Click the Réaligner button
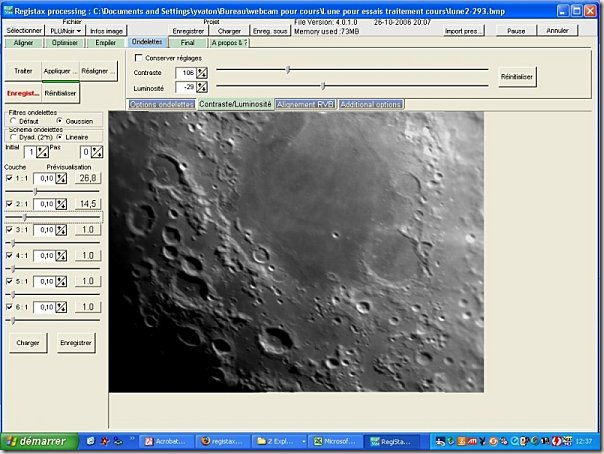Viewport: 604px width, 454px height. pos(98,71)
